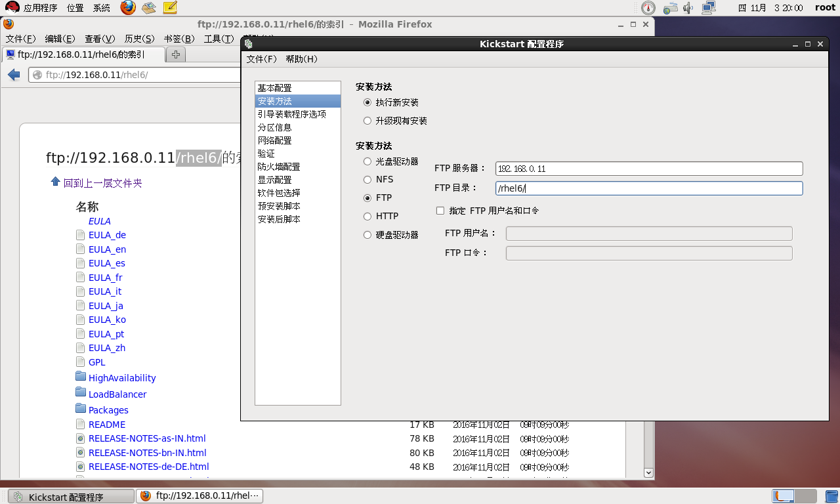Select FTP installation source radio
Image resolution: width=840 pixels, height=504 pixels.
(367, 198)
